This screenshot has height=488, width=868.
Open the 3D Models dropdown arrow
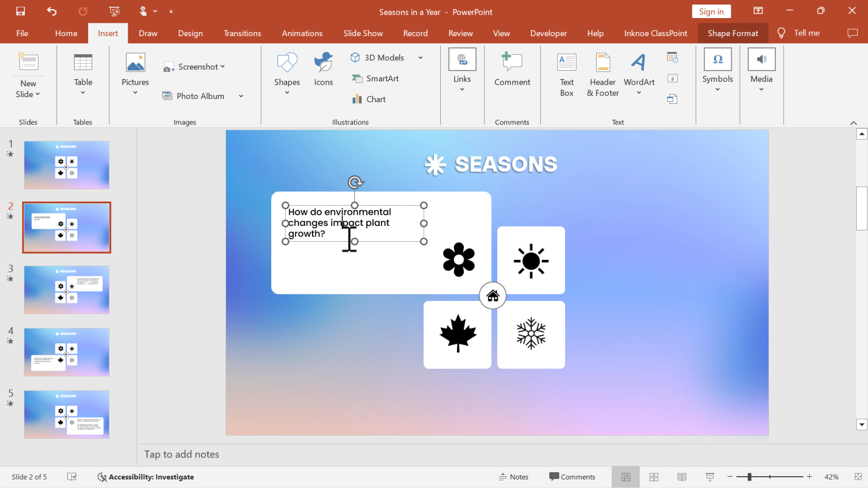(420, 57)
